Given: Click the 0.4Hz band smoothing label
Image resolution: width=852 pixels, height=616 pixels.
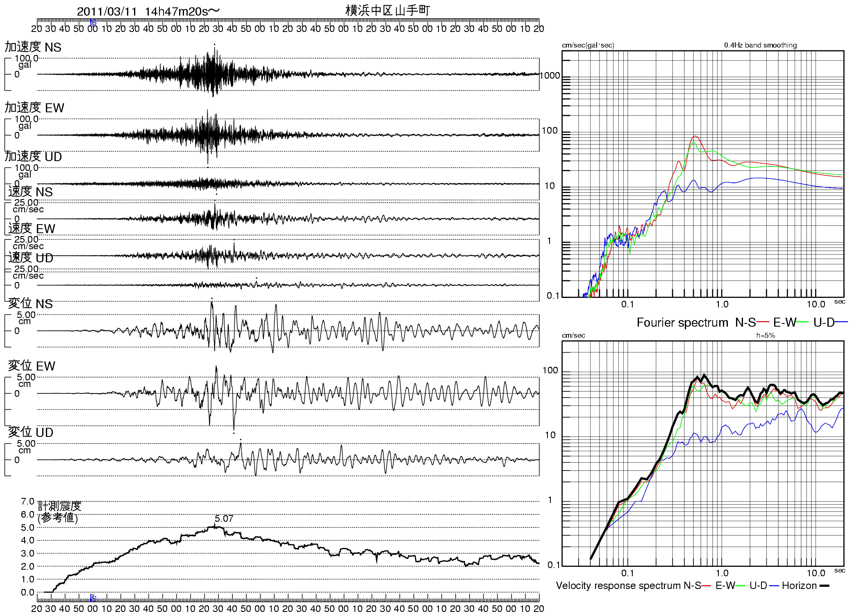Looking at the screenshot, I should pos(760,45).
